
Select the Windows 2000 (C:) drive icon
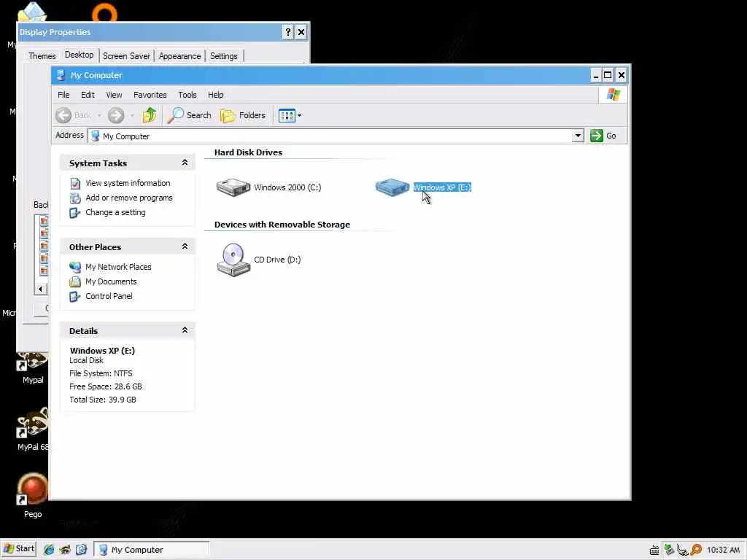[x=233, y=187]
